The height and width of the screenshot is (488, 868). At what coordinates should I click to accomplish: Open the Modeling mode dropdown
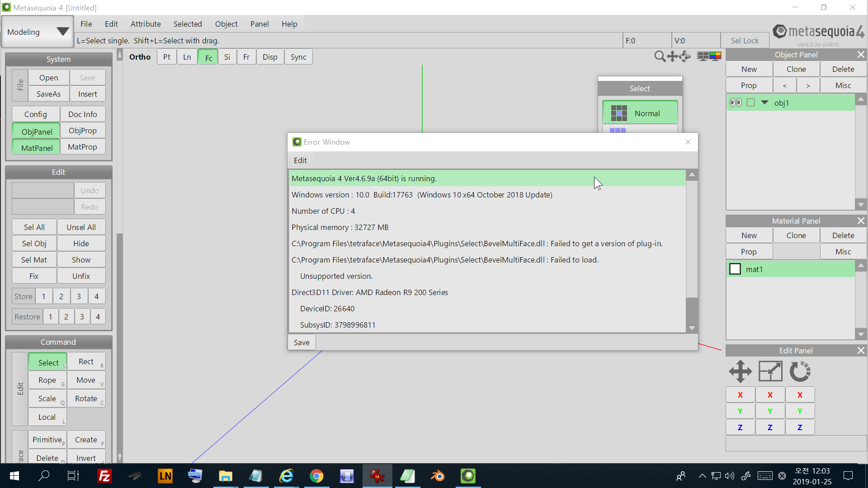pos(38,32)
